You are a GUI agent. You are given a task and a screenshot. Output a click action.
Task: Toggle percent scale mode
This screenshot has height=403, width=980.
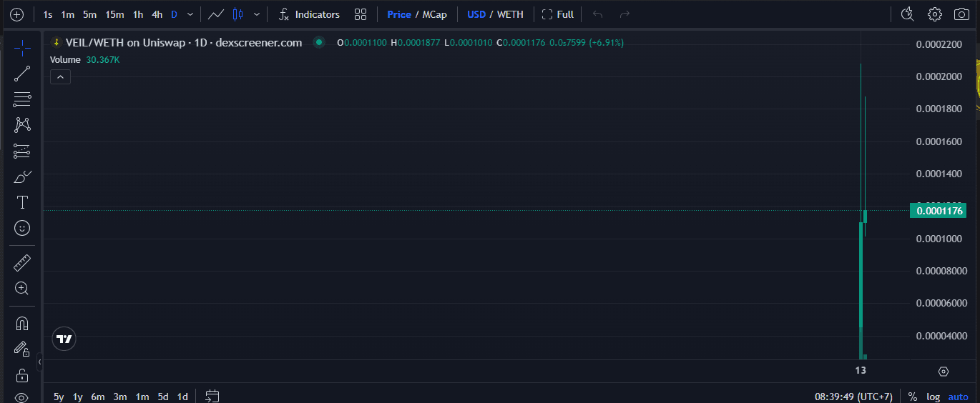(913, 397)
